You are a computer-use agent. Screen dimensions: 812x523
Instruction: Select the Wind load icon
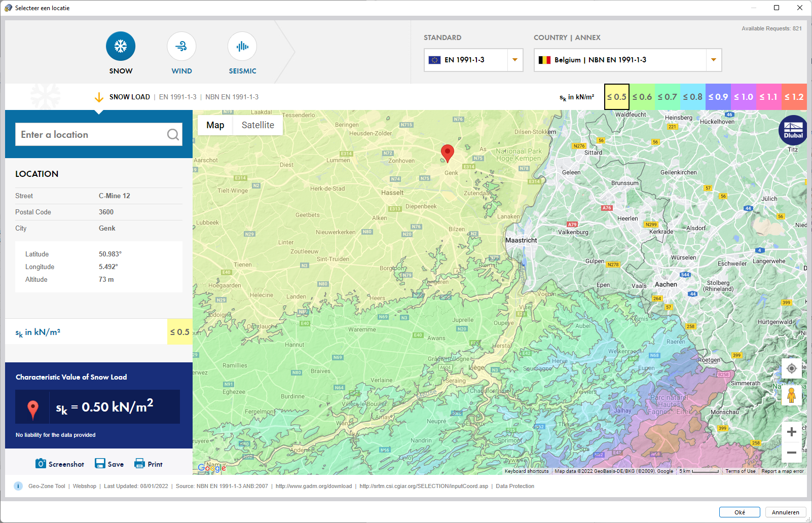click(x=181, y=46)
